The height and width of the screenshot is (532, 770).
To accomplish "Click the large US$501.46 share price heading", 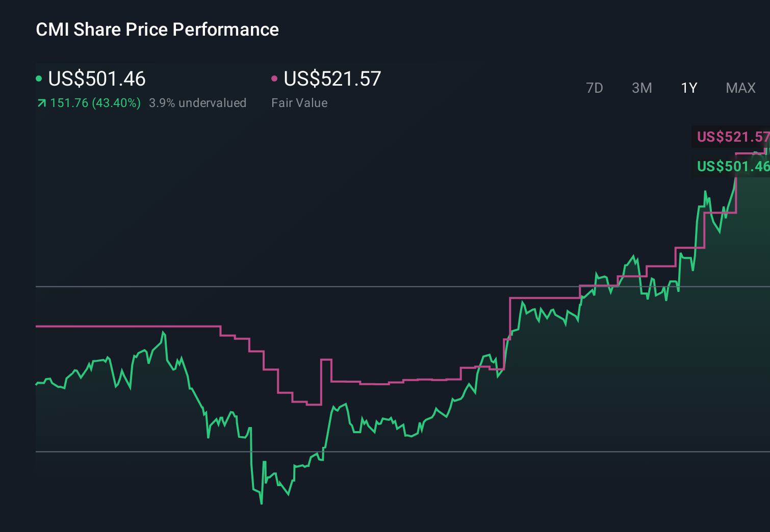I will pos(97,79).
